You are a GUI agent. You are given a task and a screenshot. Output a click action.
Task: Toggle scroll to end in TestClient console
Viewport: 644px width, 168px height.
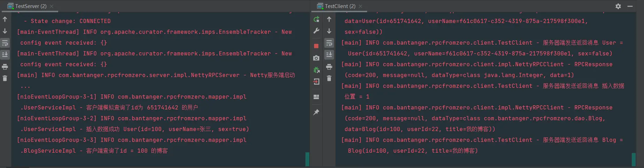tap(329, 55)
